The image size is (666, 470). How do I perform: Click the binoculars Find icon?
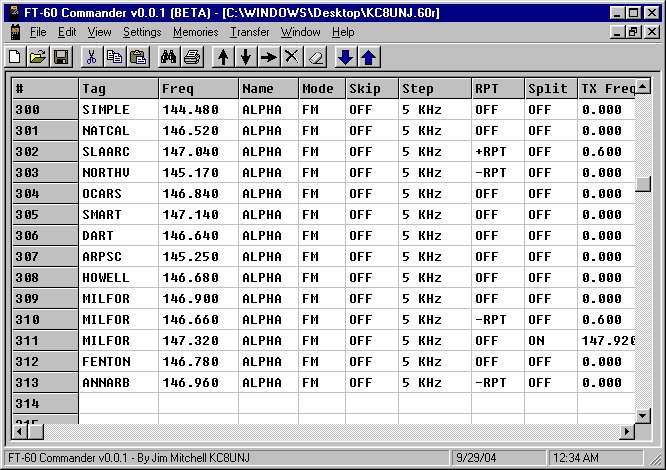[x=168, y=57]
